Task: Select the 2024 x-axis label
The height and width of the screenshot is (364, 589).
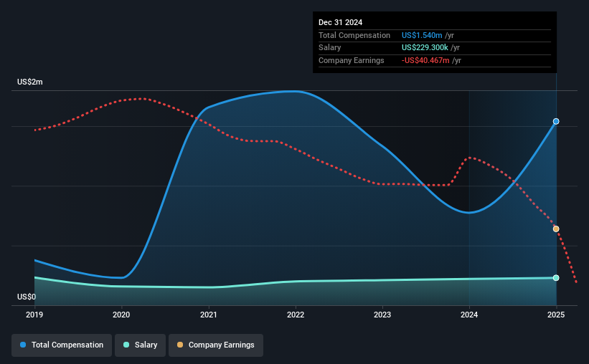Action: 469,315
